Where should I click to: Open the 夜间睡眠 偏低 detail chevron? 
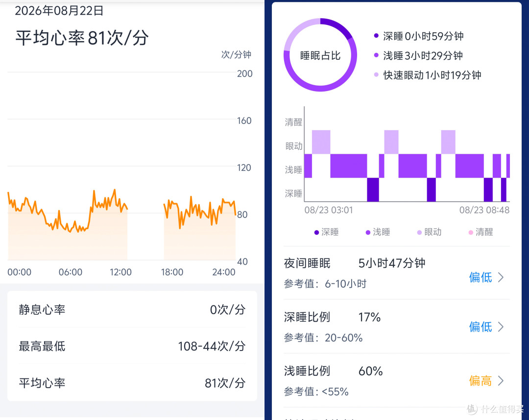pyautogui.click(x=501, y=278)
